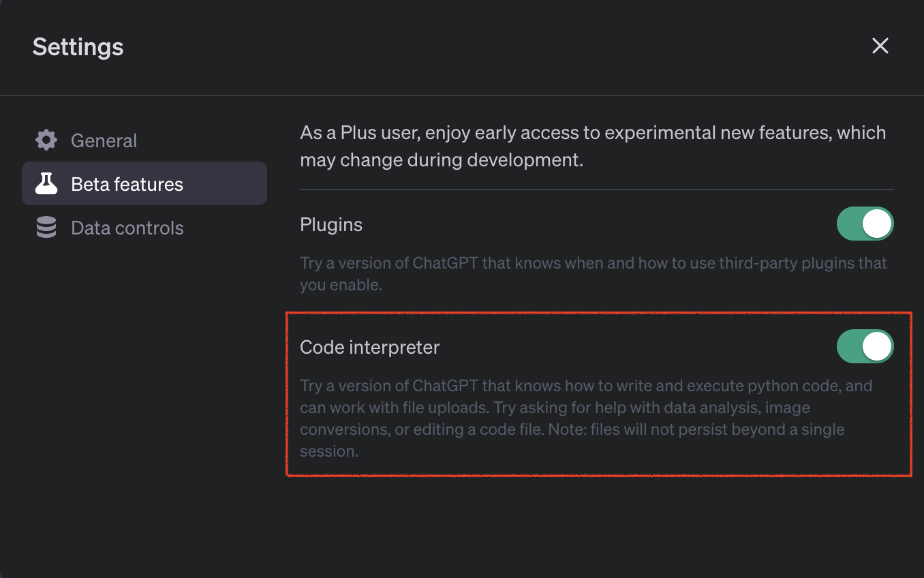Click the white knob on Code interpreter switch
Viewport: 924px width, 578px height.
tap(878, 346)
